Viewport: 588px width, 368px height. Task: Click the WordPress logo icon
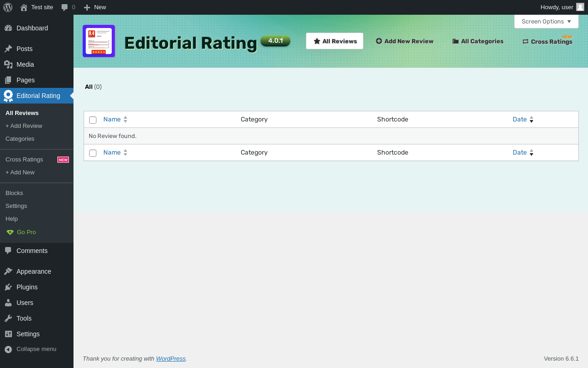pyautogui.click(x=7, y=7)
